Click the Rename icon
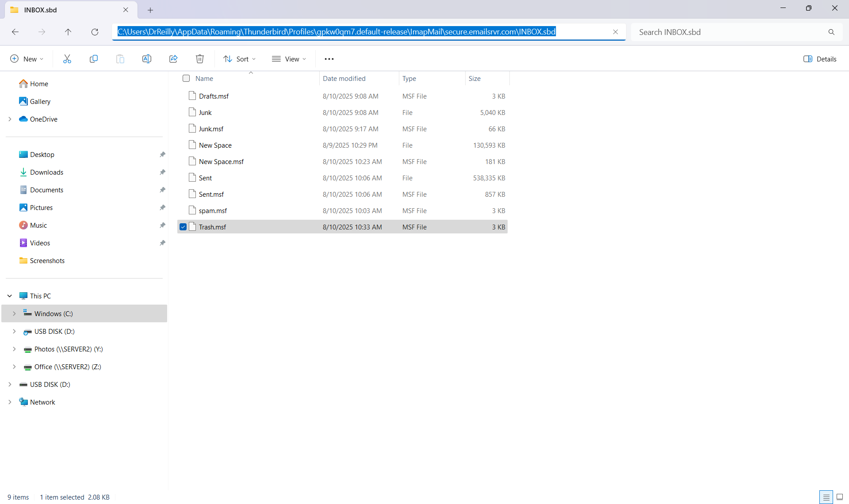 pos(147,59)
